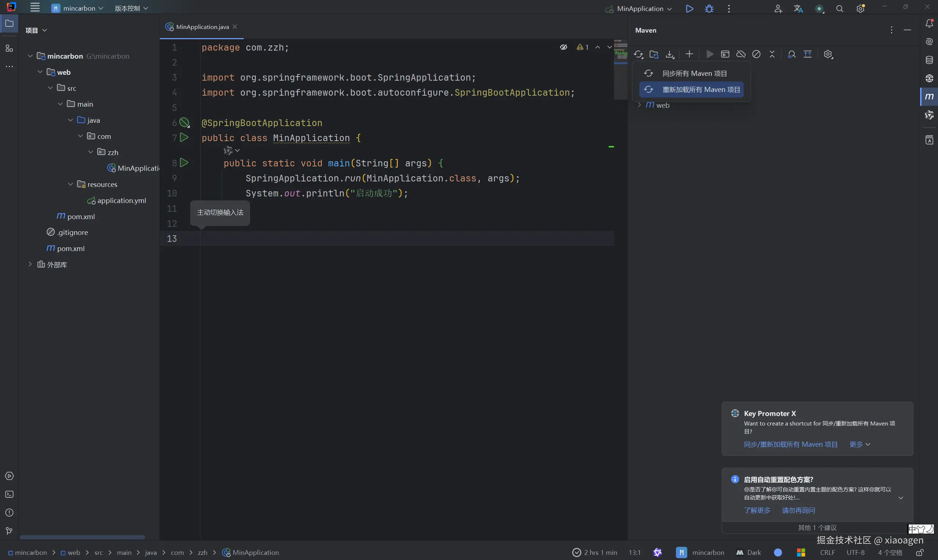Screen dimensions: 938x560
Task: Select 重新加载所有 Maven 项目 menu item
Action: (701, 90)
